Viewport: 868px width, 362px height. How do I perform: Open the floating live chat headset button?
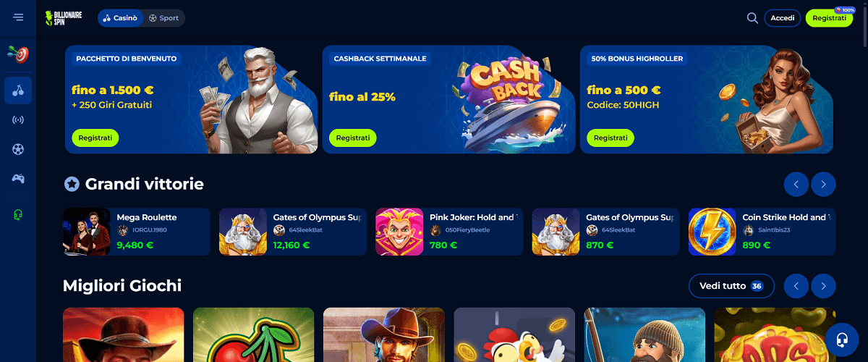point(842,338)
